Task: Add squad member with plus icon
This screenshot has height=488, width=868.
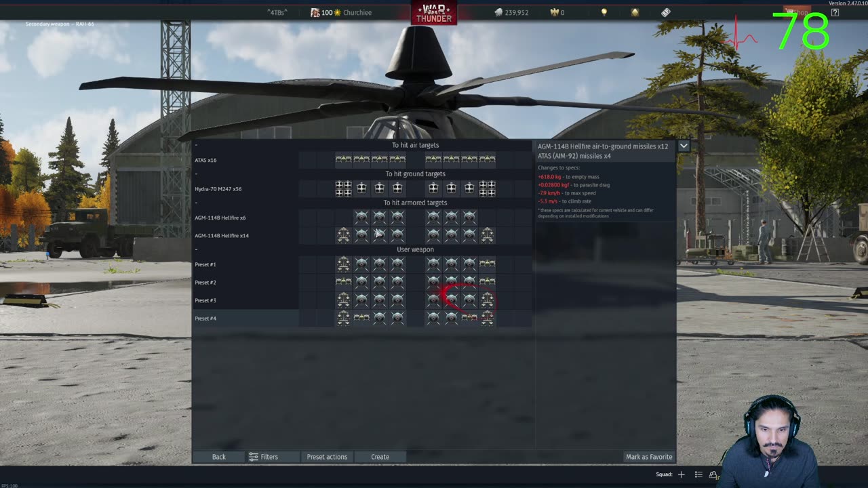Action: click(x=681, y=474)
